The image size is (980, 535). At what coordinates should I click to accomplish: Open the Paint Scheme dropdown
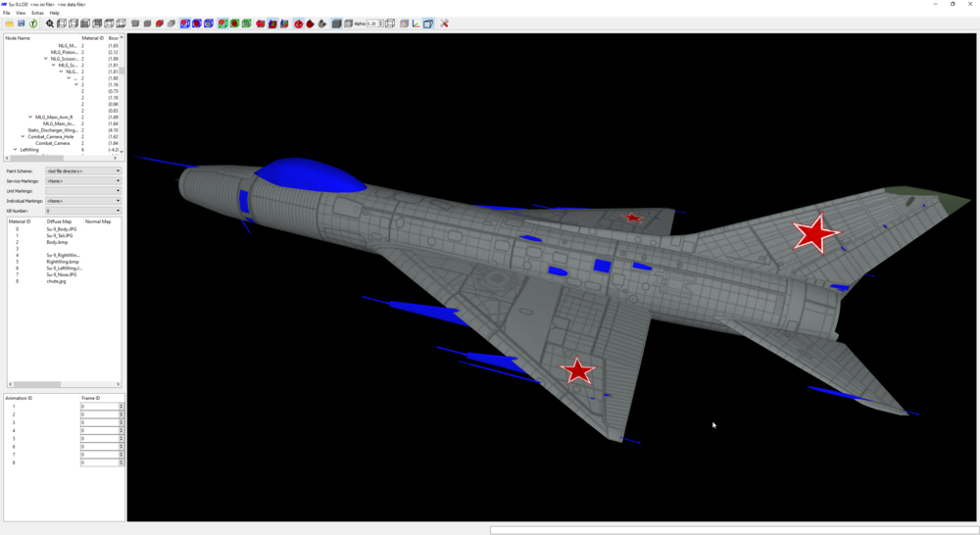(83, 170)
